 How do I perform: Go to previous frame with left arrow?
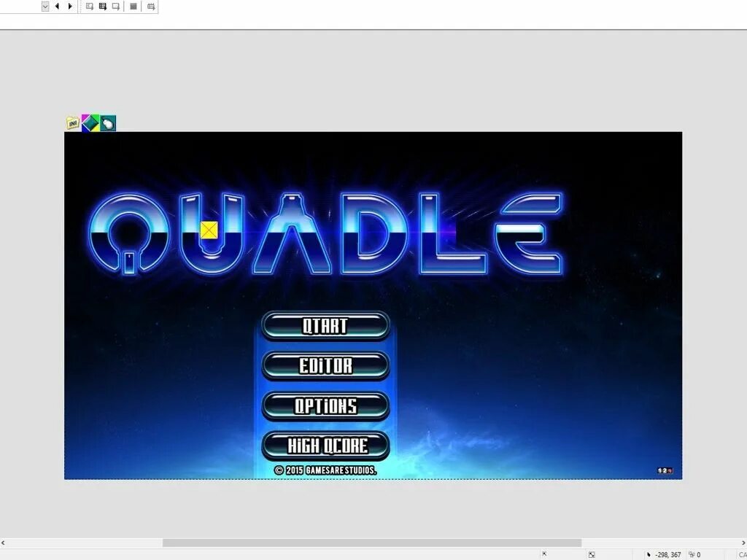pos(57,6)
